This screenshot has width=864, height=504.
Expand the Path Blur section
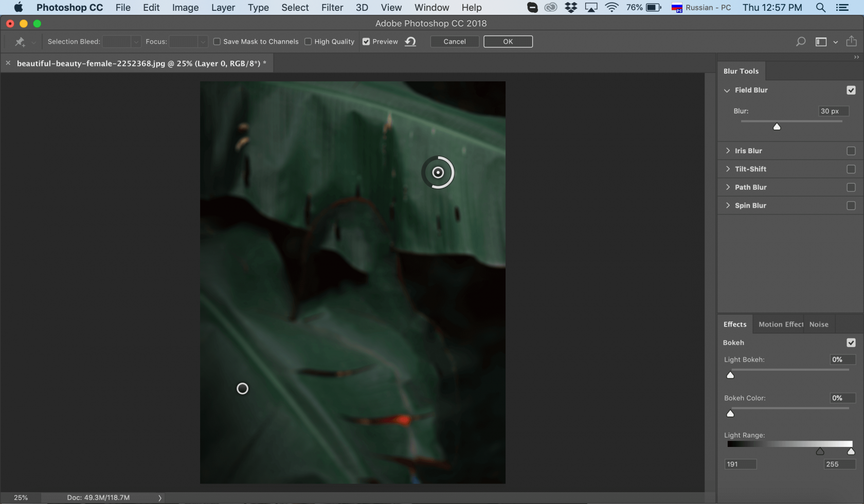click(x=728, y=187)
